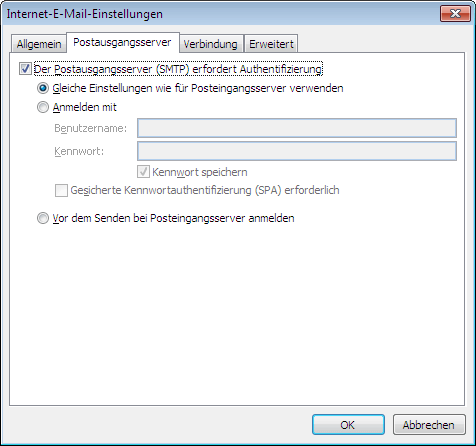Click the Abbrechen button
Viewport: 476px width, 446px height.
pyautogui.click(x=429, y=425)
